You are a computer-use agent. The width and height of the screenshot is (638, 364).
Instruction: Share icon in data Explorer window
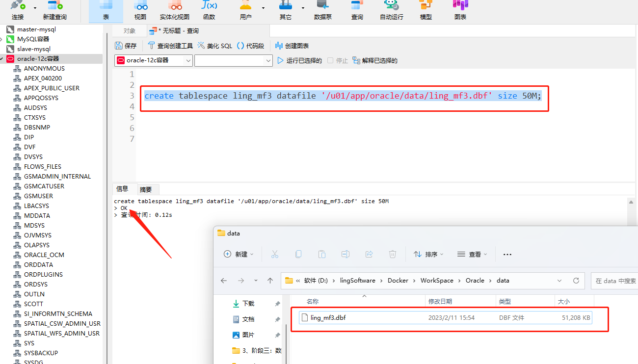(x=369, y=254)
